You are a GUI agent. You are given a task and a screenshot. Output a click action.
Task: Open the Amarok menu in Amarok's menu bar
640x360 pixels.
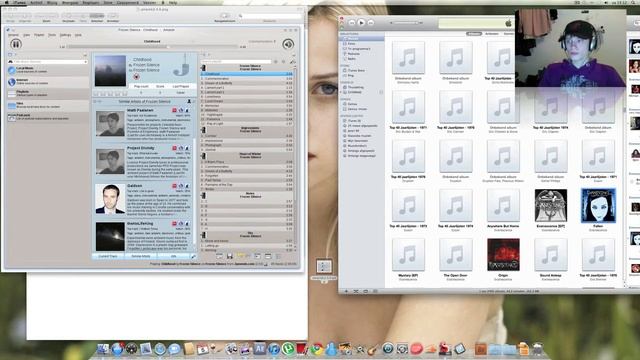[x=13, y=35]
